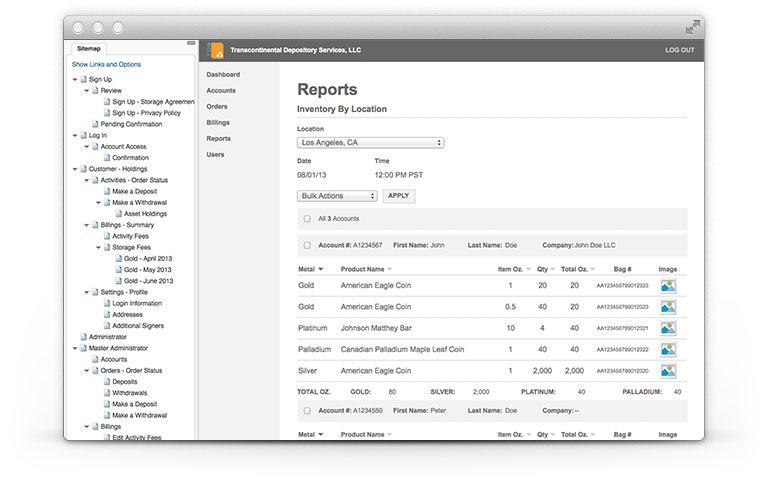768x480 pixels.
Task: Click page icon next to Pending Confirmation
Action: click(96, 124)
